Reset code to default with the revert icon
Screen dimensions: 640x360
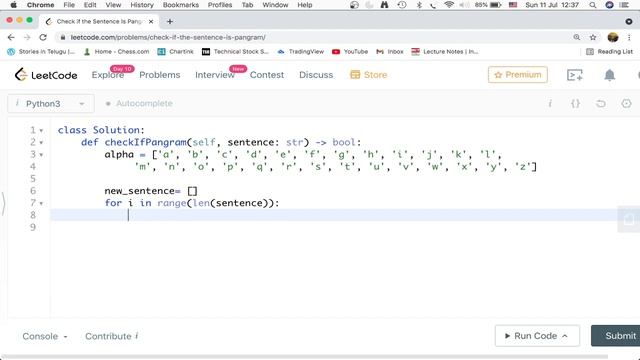[600, 104]
